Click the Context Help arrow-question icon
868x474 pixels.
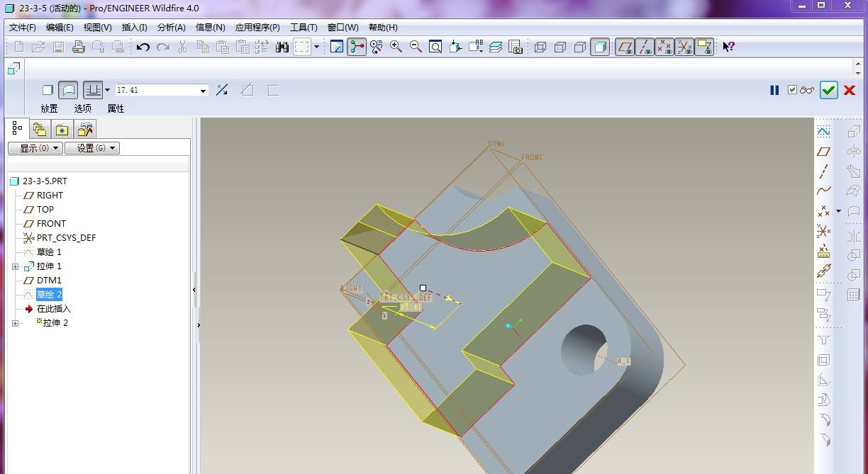(728, 47)
